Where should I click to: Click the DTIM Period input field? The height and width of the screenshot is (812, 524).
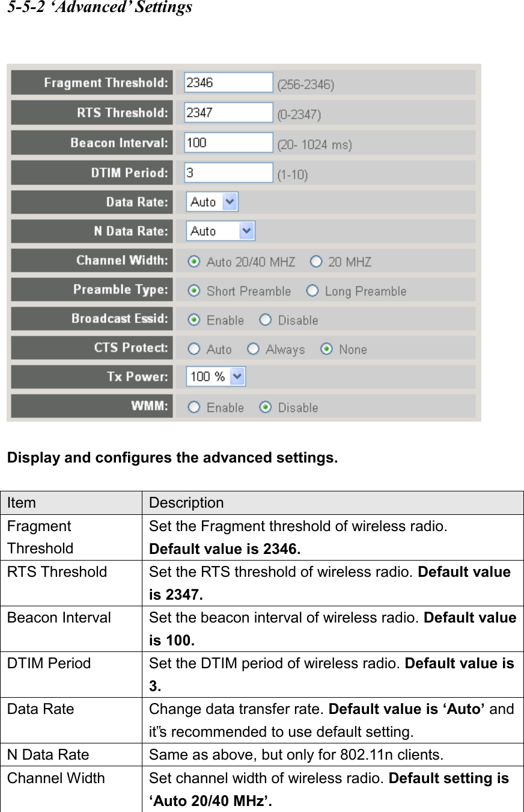[x=228, y=173]
